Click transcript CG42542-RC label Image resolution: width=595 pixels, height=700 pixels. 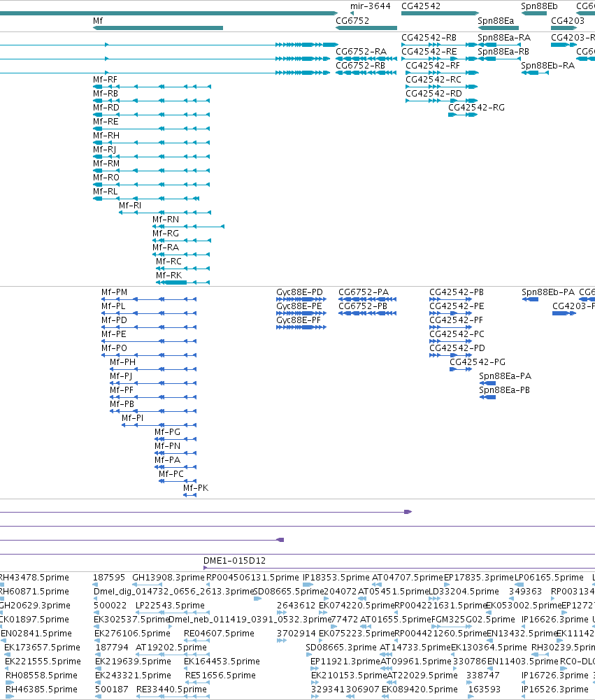click(x=433, y=80)
